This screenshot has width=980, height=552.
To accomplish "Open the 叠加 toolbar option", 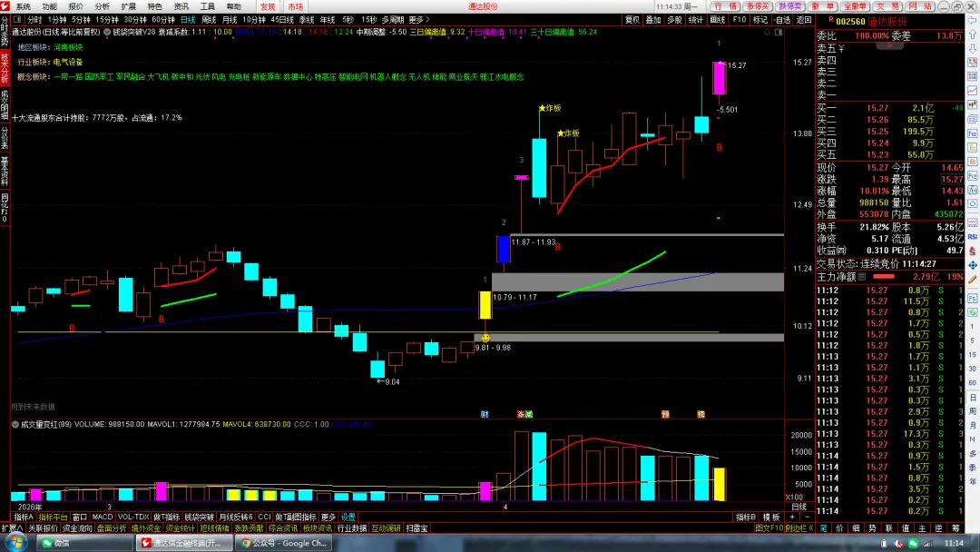I will [x=653, y=20].
